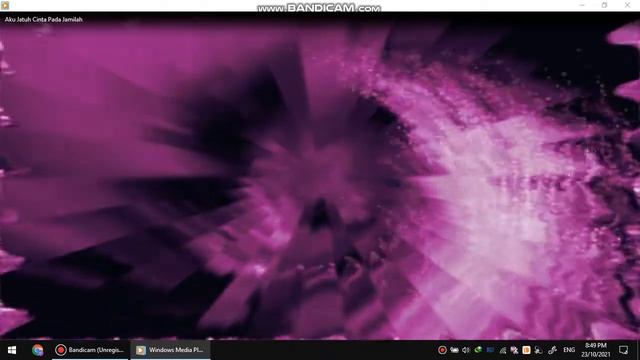Switch to the Bandicam taskbar window
The width and height of the screenshot is (640, 360).
[x=91, y=350]
